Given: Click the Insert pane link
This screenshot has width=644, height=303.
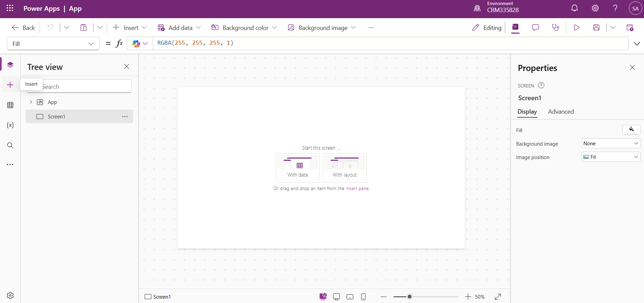Looking at the screenshot, I should tap(357, 189).
